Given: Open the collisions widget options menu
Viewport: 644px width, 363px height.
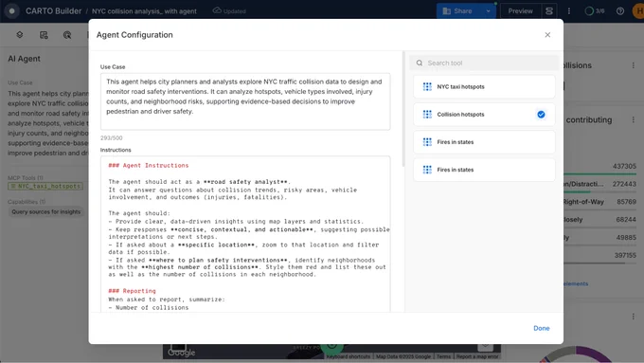Looking at the screenshot, I should coord(633,65).
